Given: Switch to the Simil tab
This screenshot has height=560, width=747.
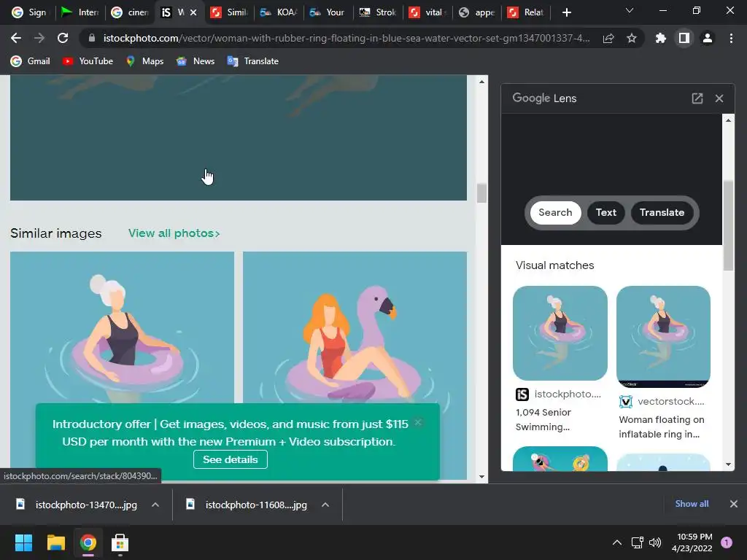Looking at the screenshot, I should point(229,12).
